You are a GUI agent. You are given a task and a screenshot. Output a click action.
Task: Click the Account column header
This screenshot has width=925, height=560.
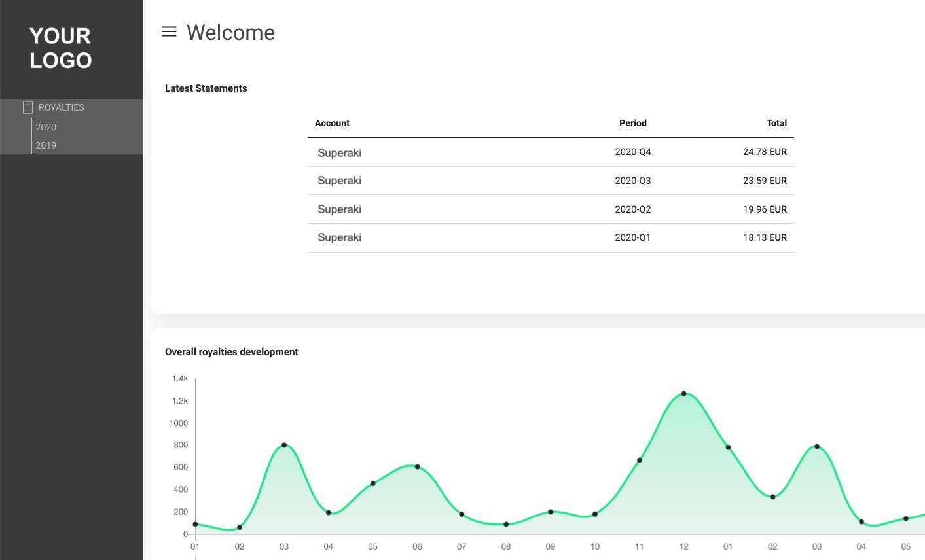click(x=332, y=123)
